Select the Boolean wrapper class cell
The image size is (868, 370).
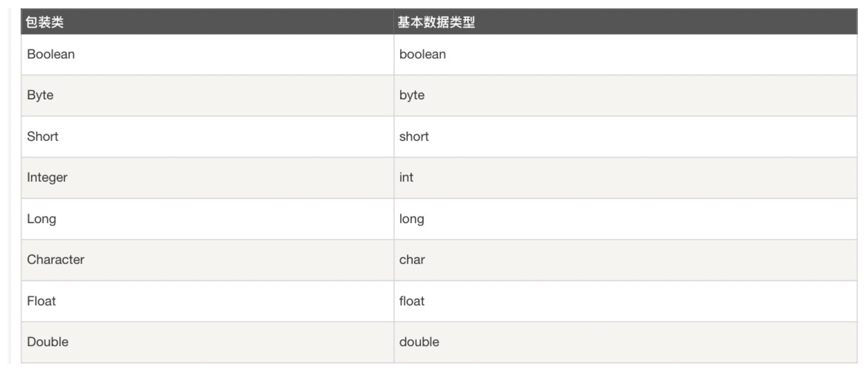51,55
